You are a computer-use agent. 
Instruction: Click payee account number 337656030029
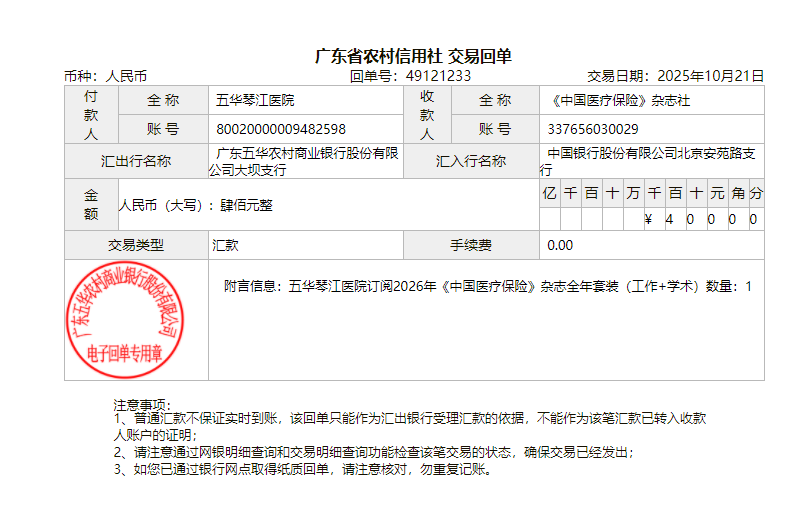[x=593, y=129]
